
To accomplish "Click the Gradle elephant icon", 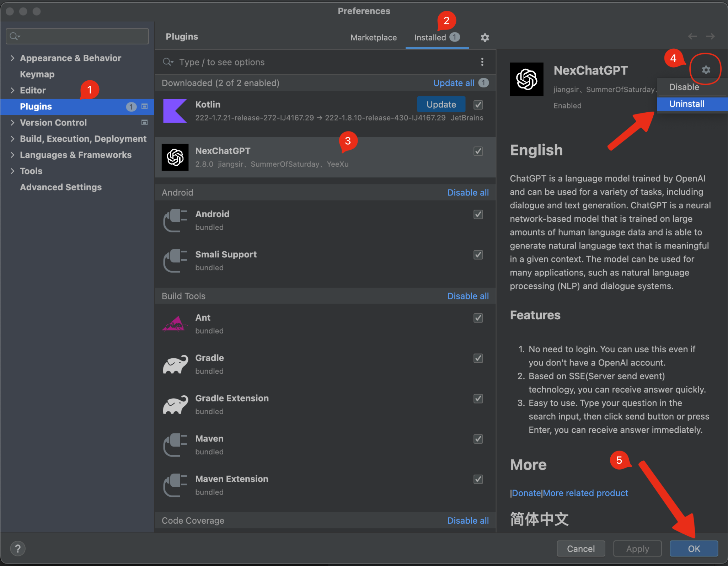I will point(175,364).
